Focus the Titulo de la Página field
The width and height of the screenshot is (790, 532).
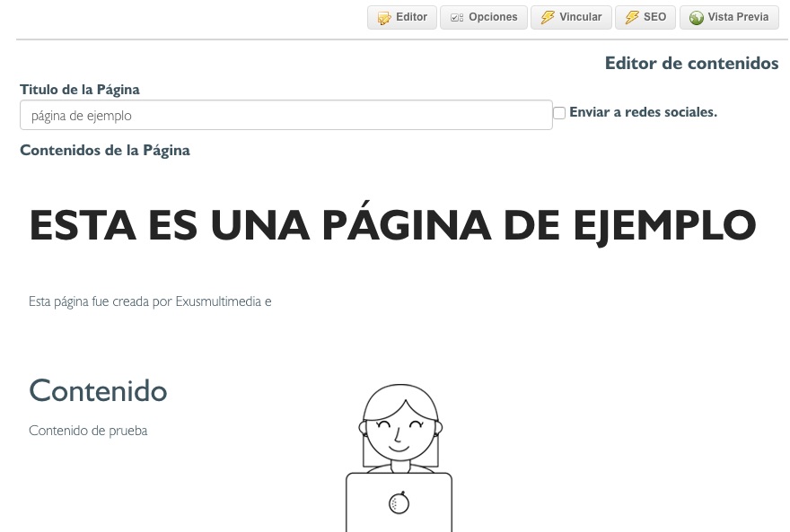pyautogui.click(x=286, y=115)
